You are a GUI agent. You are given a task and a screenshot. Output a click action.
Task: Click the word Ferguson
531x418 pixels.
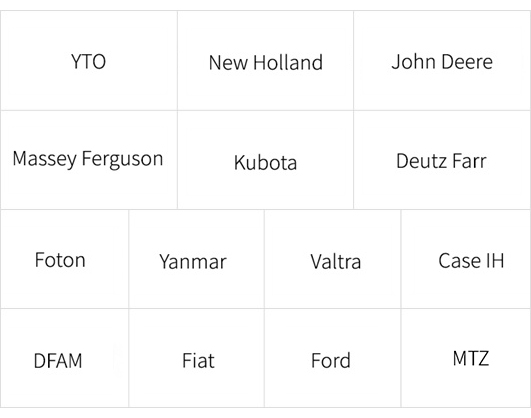(123, 159)
